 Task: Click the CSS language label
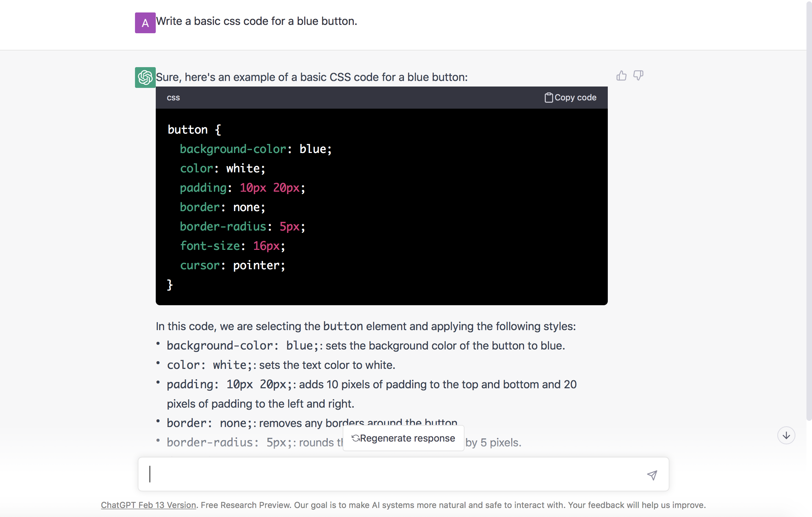click(x=173, y=97)
